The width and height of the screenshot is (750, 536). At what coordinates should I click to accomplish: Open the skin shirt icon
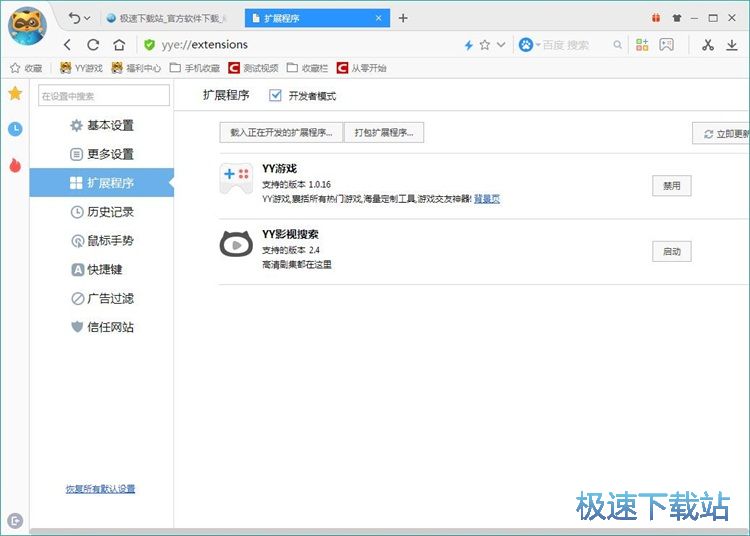pyautogui.click(x=676, y=18)
